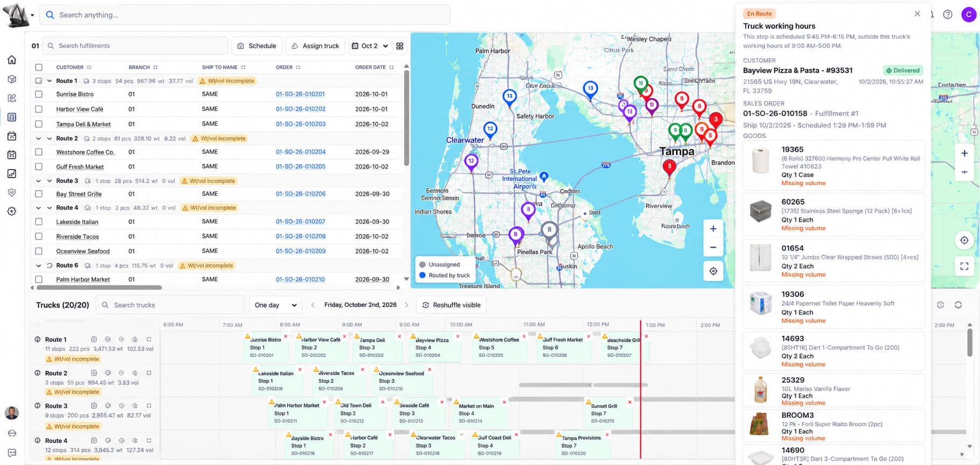
Task: Collapse the Route 1 group
Action: [x=50, y=81]
